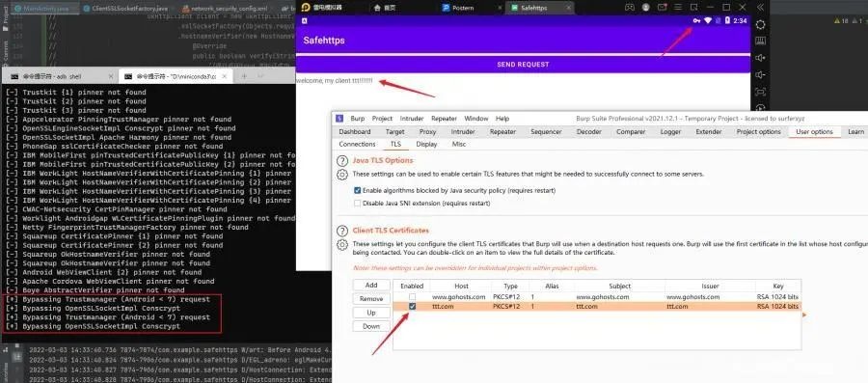Click the Add certificate button
Screen dimensions: 868x383
click(x=371, y=285)
